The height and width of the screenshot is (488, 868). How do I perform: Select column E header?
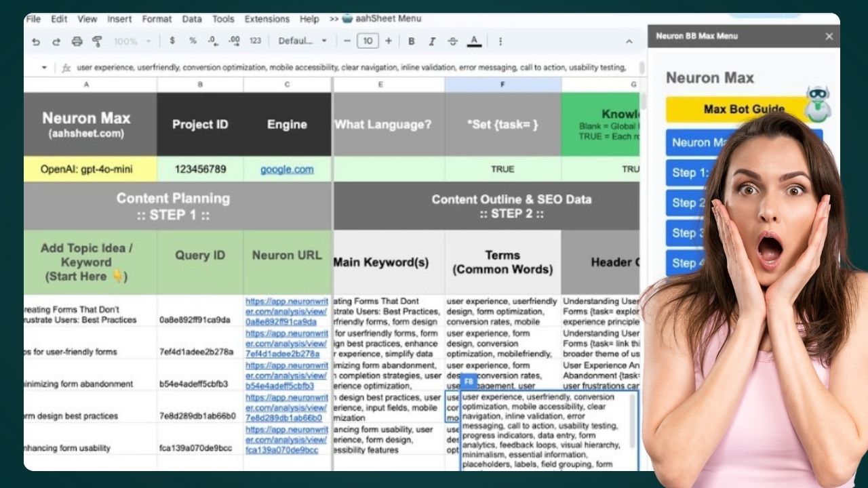(389, 85)
